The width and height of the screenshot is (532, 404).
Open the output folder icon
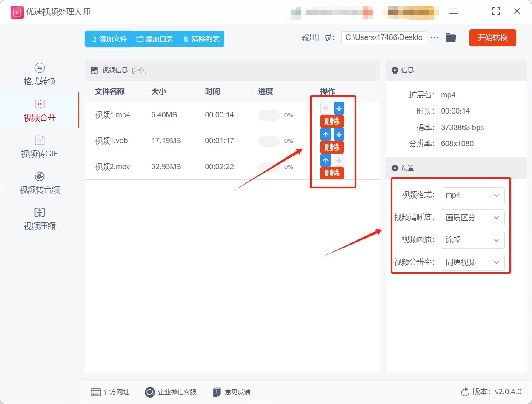coord(451,37)
